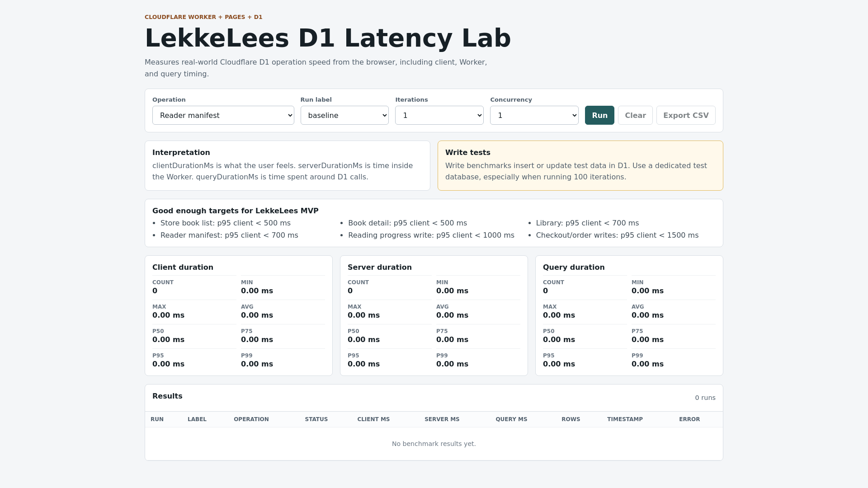
Task: Click the Client duration P99 value
Action: coord(257,364)
